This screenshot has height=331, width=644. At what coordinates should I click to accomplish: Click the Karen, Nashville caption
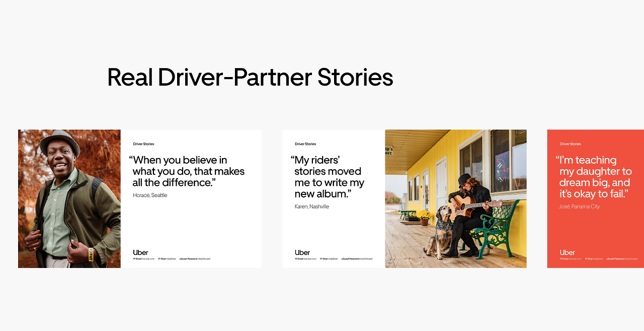312,207
